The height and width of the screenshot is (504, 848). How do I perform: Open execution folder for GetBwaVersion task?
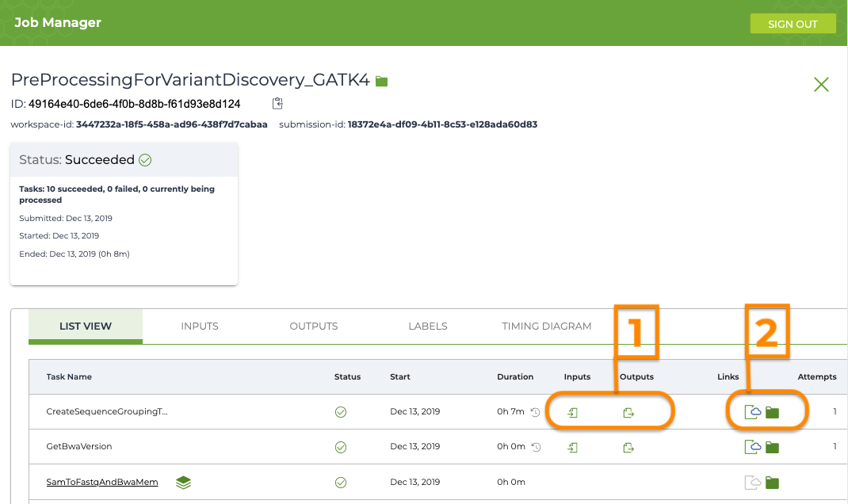772,447
